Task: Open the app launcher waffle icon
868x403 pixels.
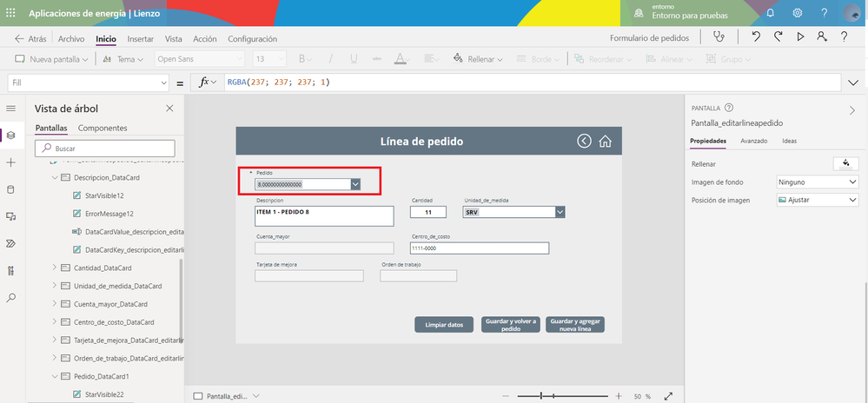Action: 10,13
